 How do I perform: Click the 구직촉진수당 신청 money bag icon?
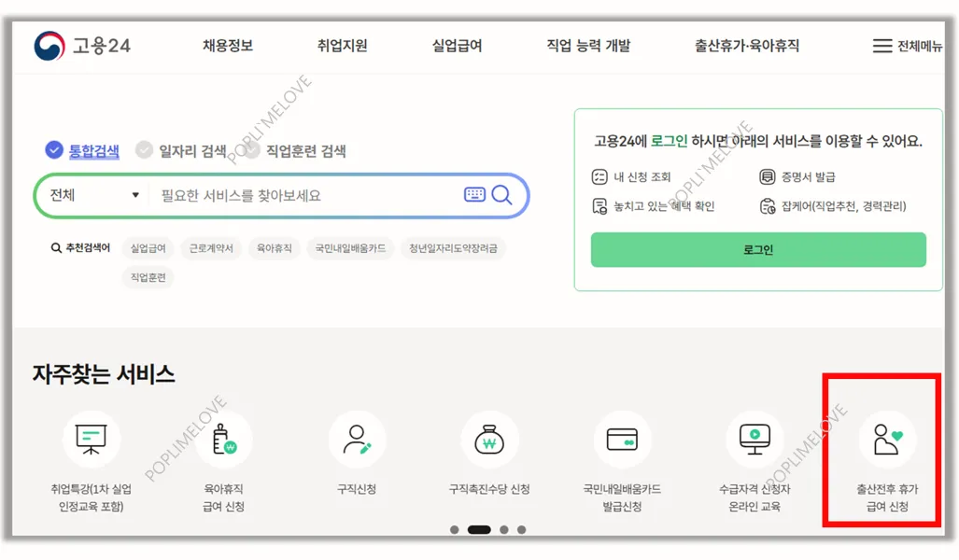click(489, 439)
